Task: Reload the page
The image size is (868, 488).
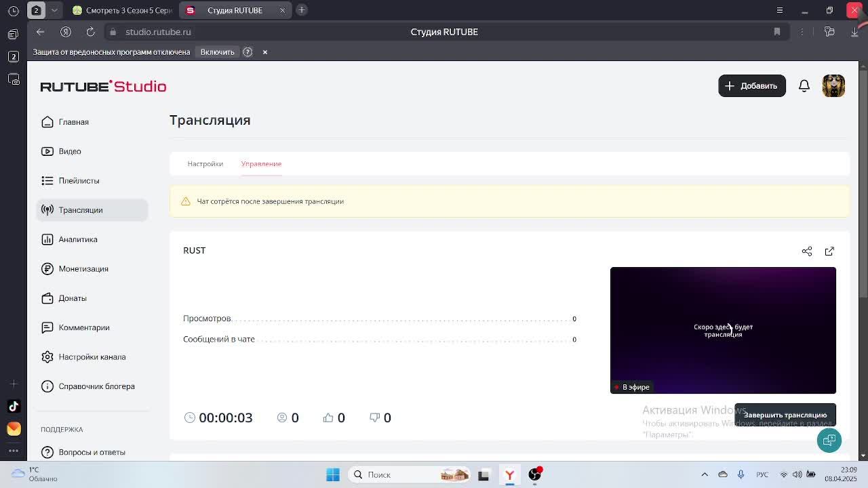Action: 90,32
